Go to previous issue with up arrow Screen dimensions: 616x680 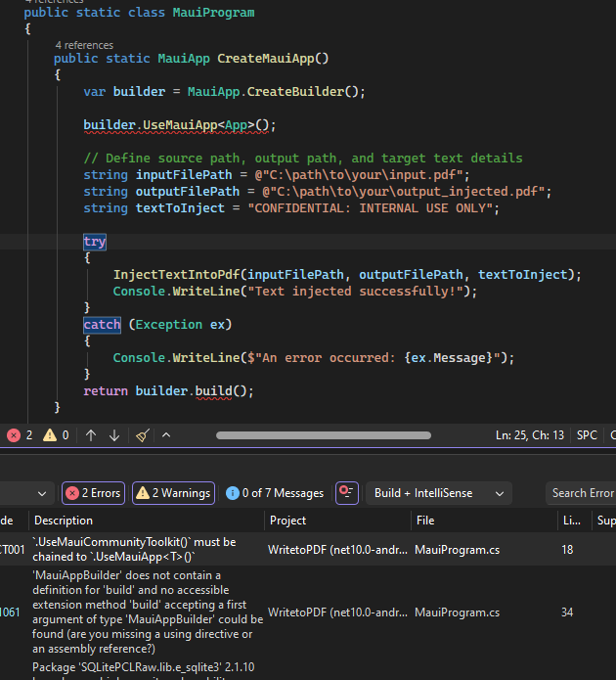pyautogui.click(x=91, y=435)
